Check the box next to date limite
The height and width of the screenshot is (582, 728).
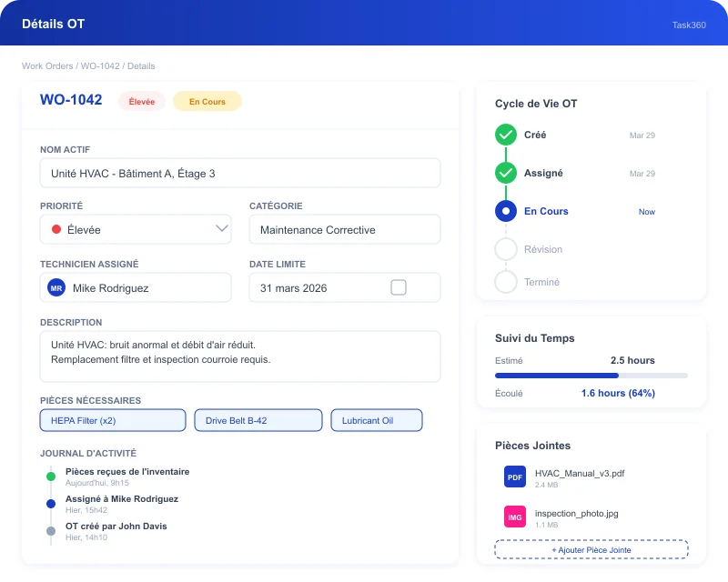(398, 286)
